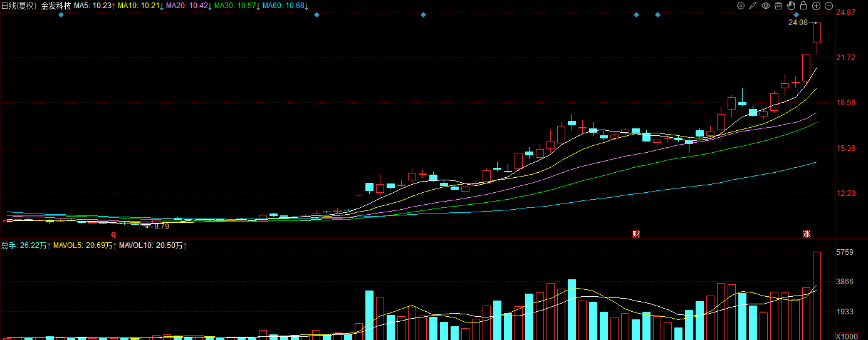
Task: Click the 15.36 price axis value
Action: (847, 148)
